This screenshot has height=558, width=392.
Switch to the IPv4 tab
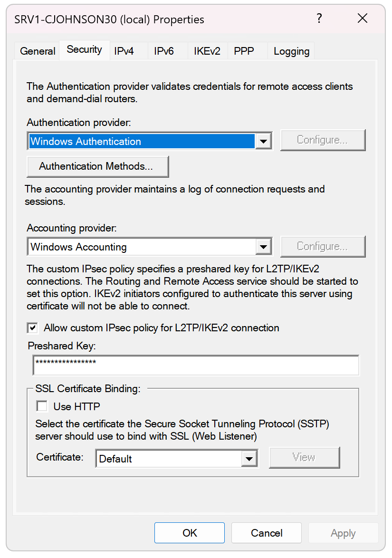[x=124, y=51]
